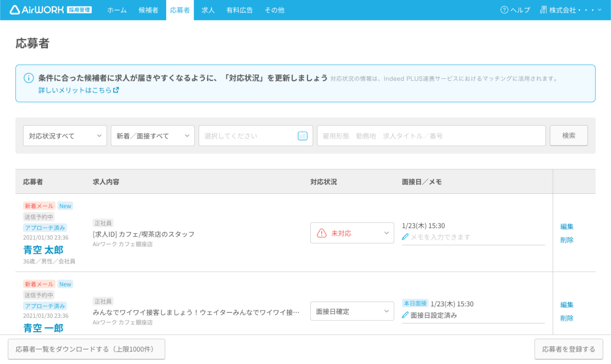Click the AirWORK logo
The image size is (611, 364).
tap(51, 10)
